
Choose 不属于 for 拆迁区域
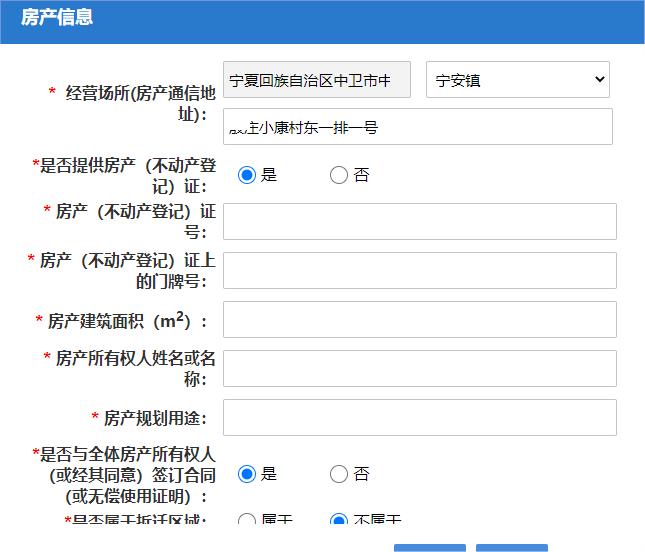[x=339, y=520]
